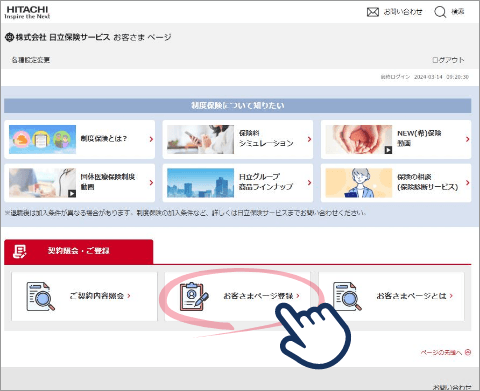This screenshot has width=480, height=391.
Task: Open the NEW(希)保険 動画 card
Action: click(x=396, y=139)
